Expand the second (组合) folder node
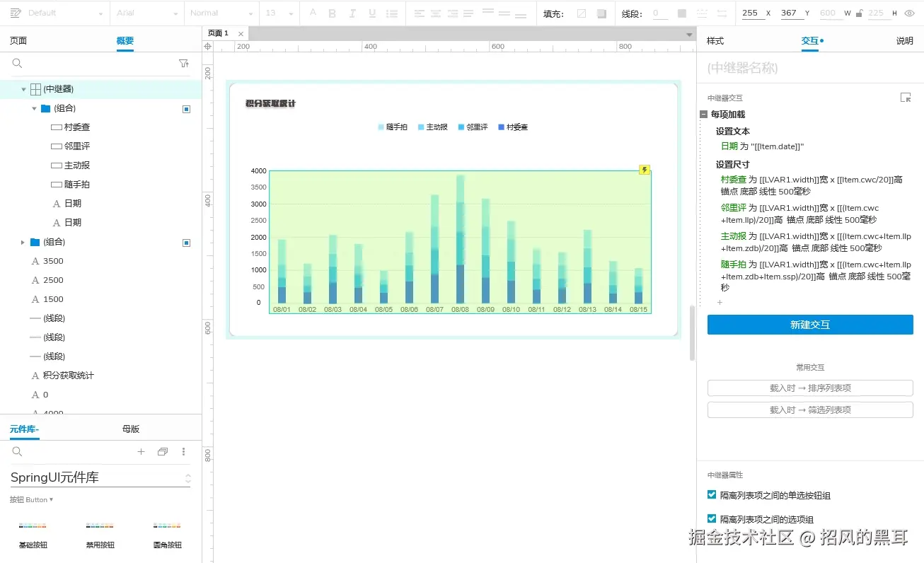The image size is (924, 563). tap(23, 242)
